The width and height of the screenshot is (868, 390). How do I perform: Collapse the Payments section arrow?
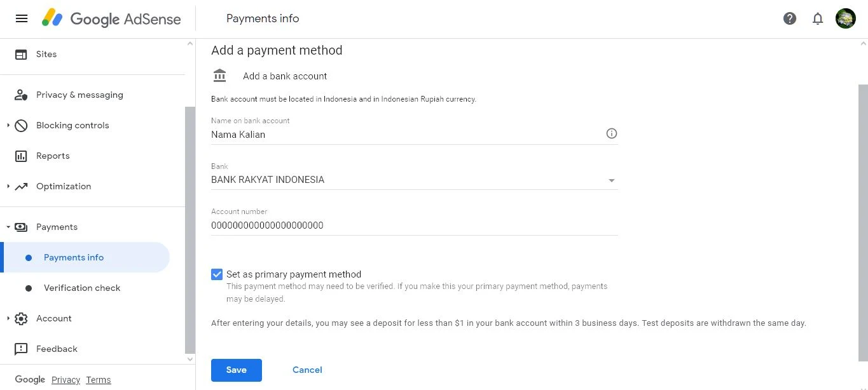8,227
